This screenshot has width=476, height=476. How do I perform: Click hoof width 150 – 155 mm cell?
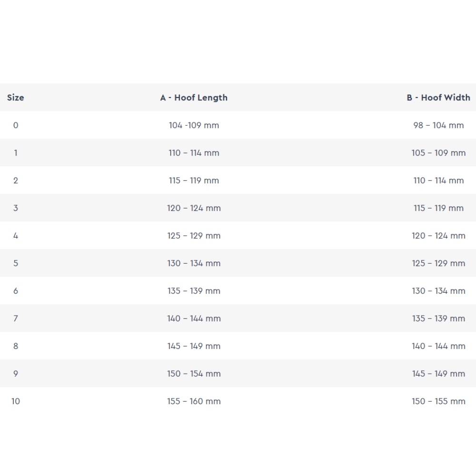click(438, 401)
